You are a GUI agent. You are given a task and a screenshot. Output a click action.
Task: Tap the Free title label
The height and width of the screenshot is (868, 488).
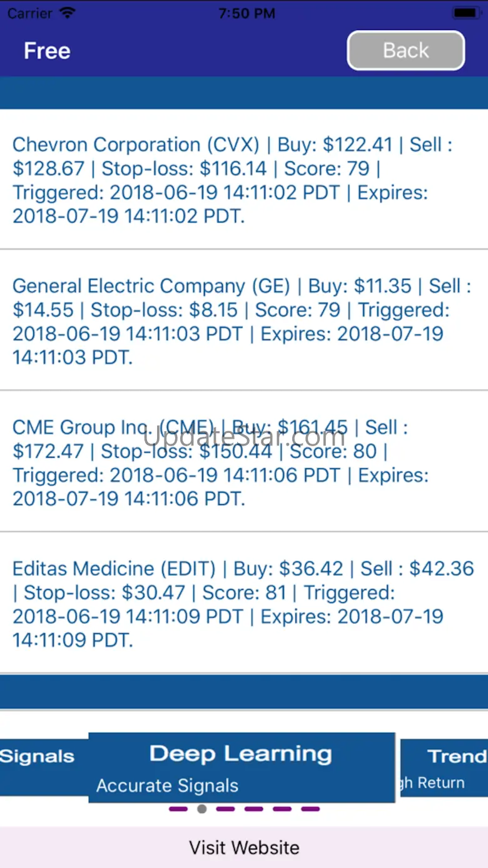47,51
